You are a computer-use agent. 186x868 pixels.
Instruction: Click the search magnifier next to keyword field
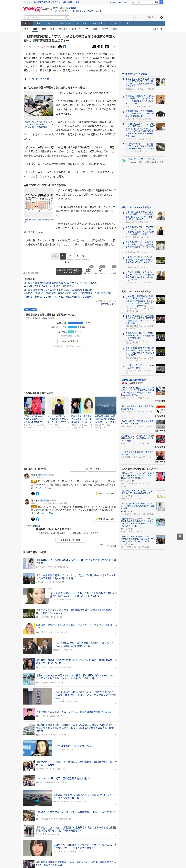[x=66, y=18]
